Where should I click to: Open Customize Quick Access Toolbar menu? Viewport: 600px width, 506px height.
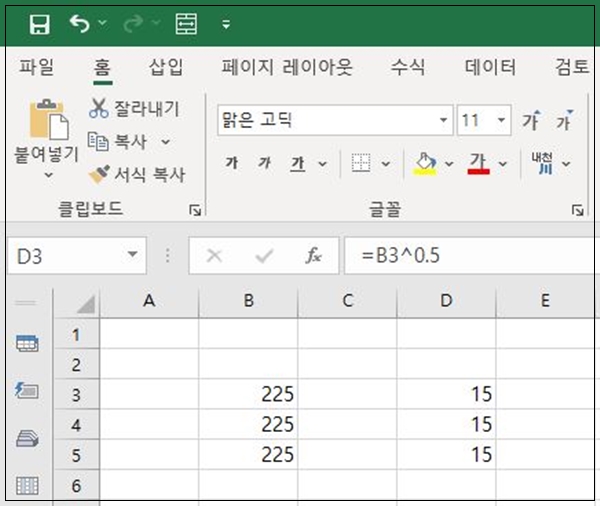tap(226, 24)
